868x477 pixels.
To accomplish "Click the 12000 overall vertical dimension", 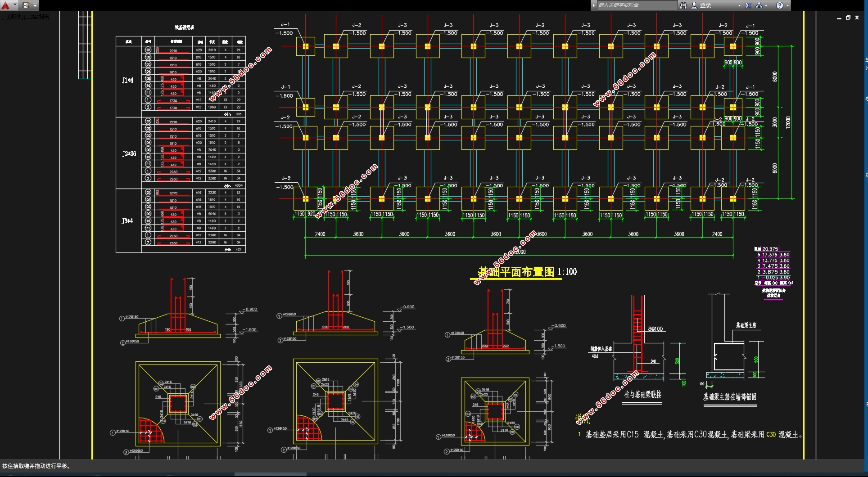I will (788, 122).
